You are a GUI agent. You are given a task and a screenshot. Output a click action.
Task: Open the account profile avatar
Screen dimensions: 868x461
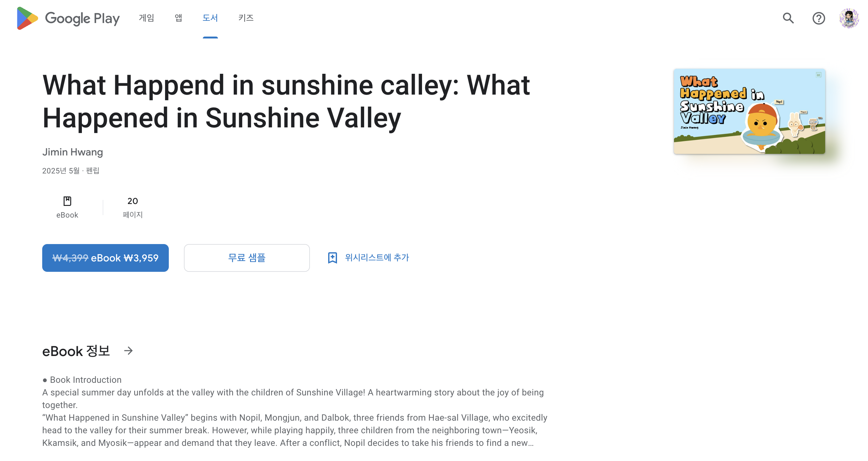tap(849, 18)
